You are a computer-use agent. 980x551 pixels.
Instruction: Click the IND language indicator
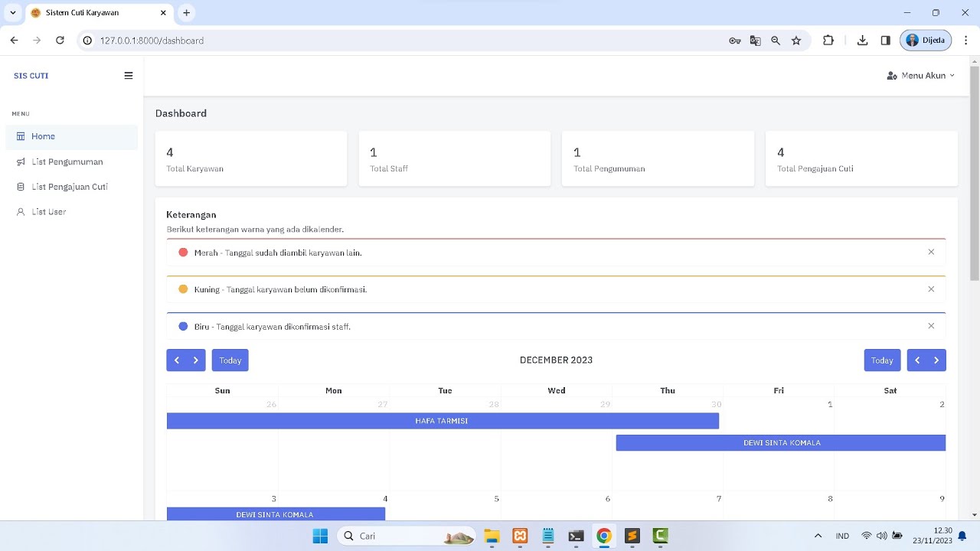(x=842, y=536)
